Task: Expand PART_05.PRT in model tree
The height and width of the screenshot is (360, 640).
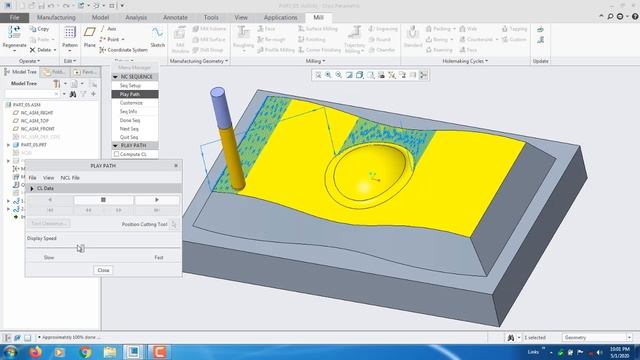Action: [9, 145]
